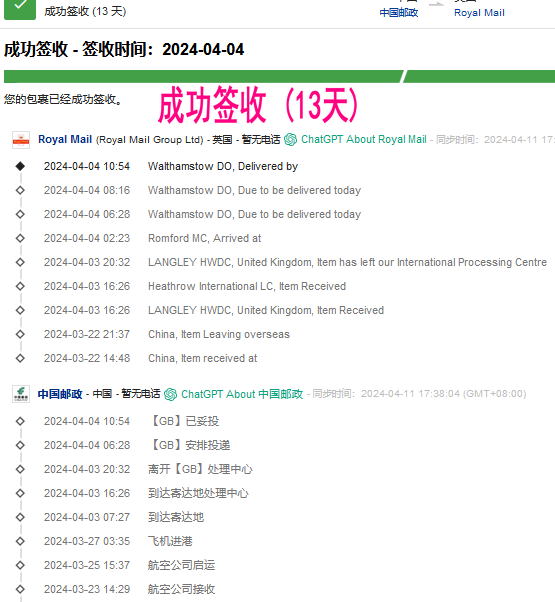The width and height of the screenshot is (555, 602).
Task: Click the 【GB】安排投递 entry
Action: tap(137, 445)
